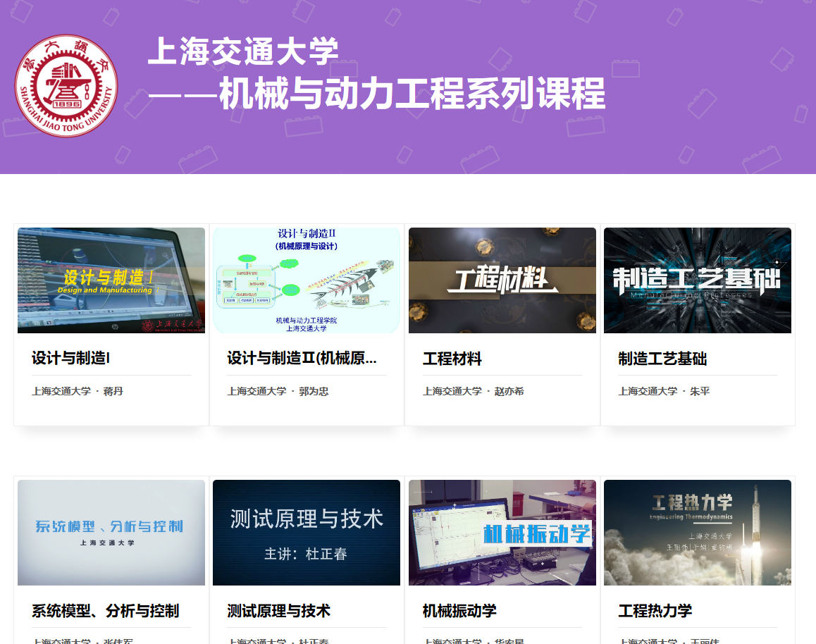The width and height of the screenshot is (816, 644).
Task: Click the 工程材料 course title
Action: pos(452,359)
